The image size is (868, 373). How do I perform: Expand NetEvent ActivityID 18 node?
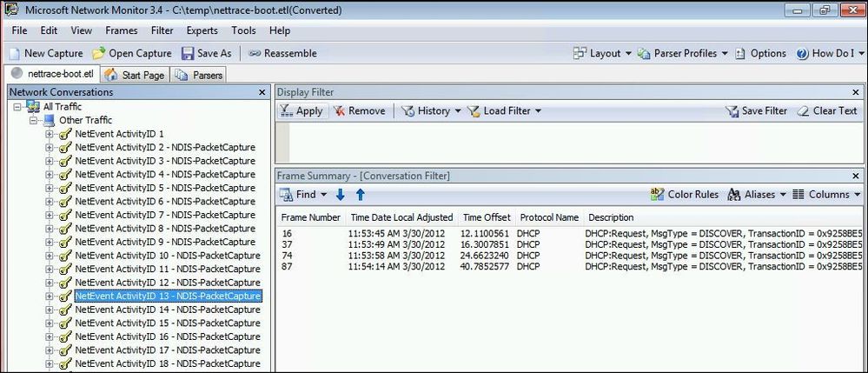(50, 363)
